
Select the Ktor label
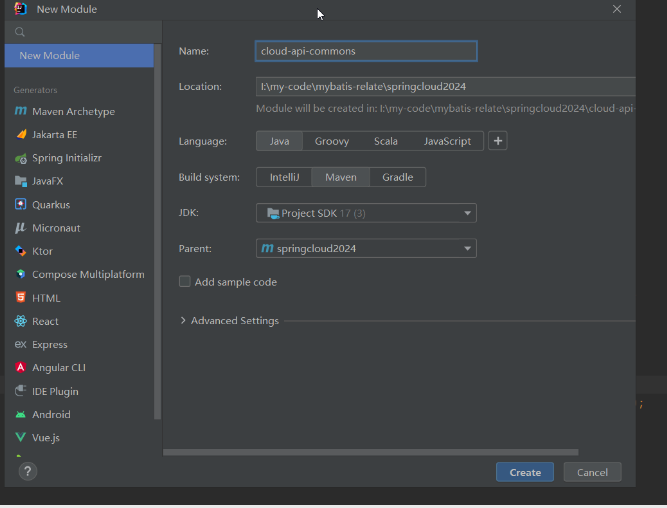click(43, 251)
